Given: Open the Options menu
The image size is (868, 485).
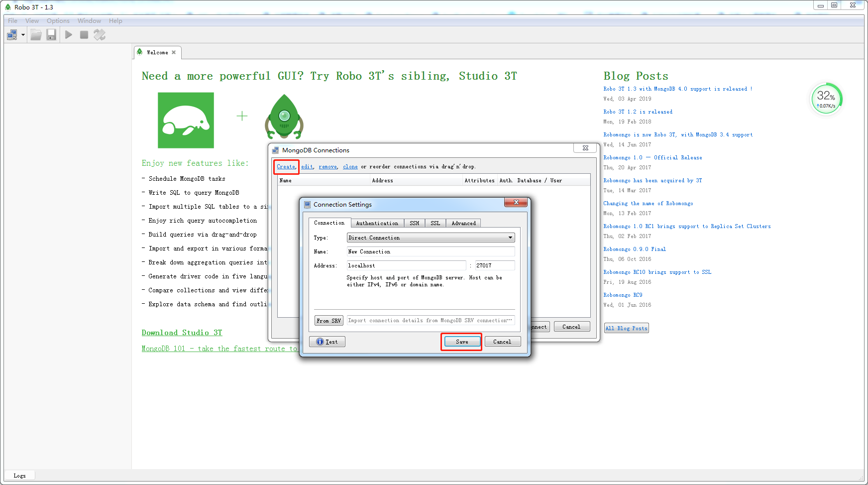Looking at the screenshot, I should 58,20.
